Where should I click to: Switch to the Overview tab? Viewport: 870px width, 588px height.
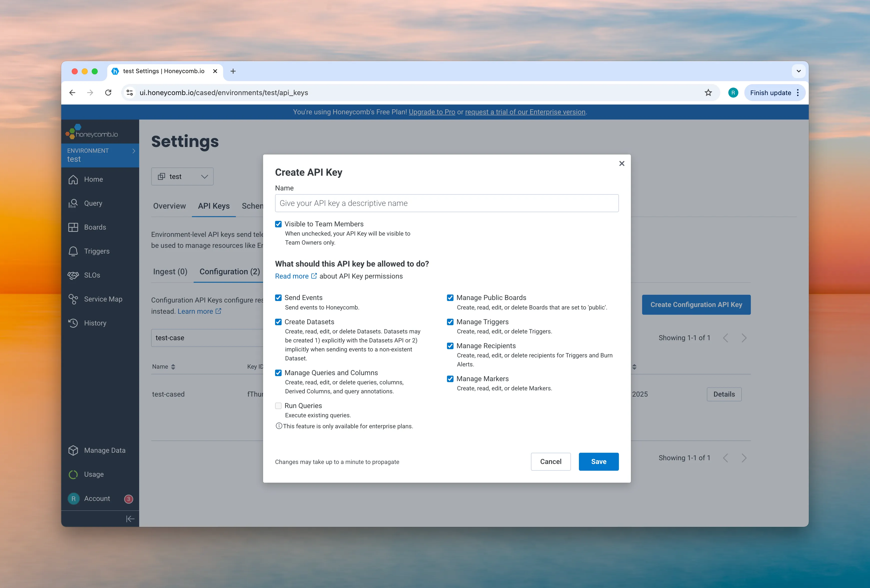tap(169, 206)
